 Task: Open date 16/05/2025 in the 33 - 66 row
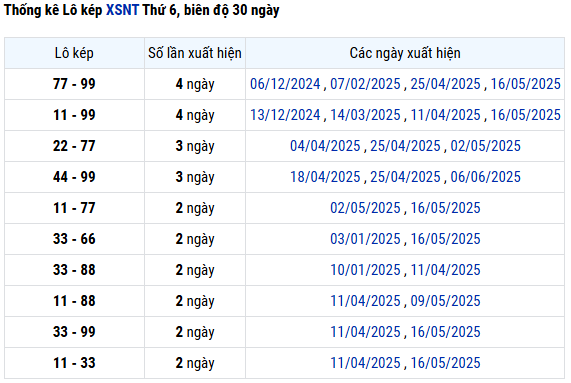[445, 239]
